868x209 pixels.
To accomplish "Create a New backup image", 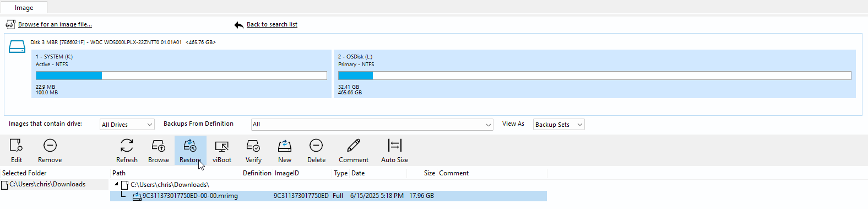I will coord(285,151).
